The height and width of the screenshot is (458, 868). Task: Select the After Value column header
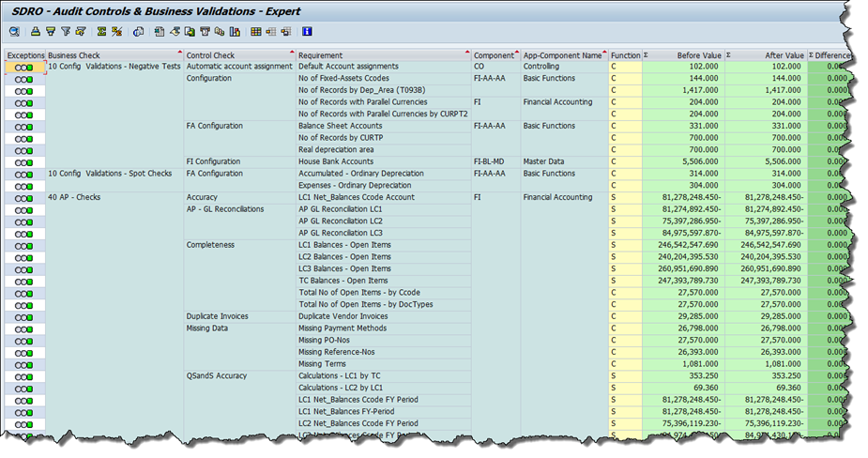point(766,55)
